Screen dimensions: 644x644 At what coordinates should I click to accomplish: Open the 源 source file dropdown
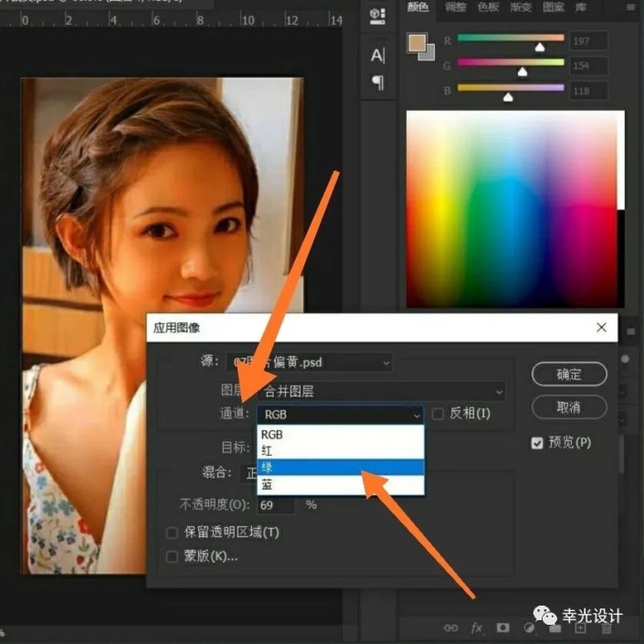[x=310, y=363]
